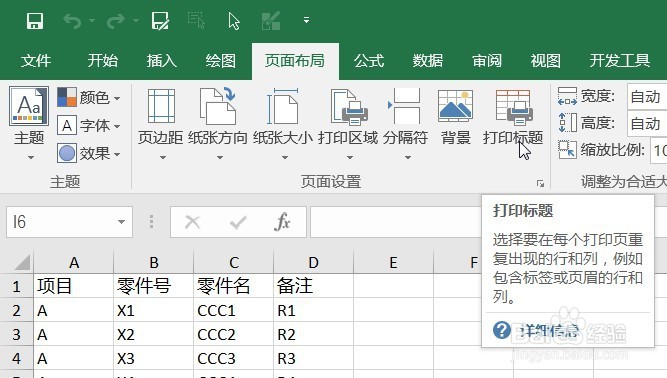Select column D header

coord(314,262)
